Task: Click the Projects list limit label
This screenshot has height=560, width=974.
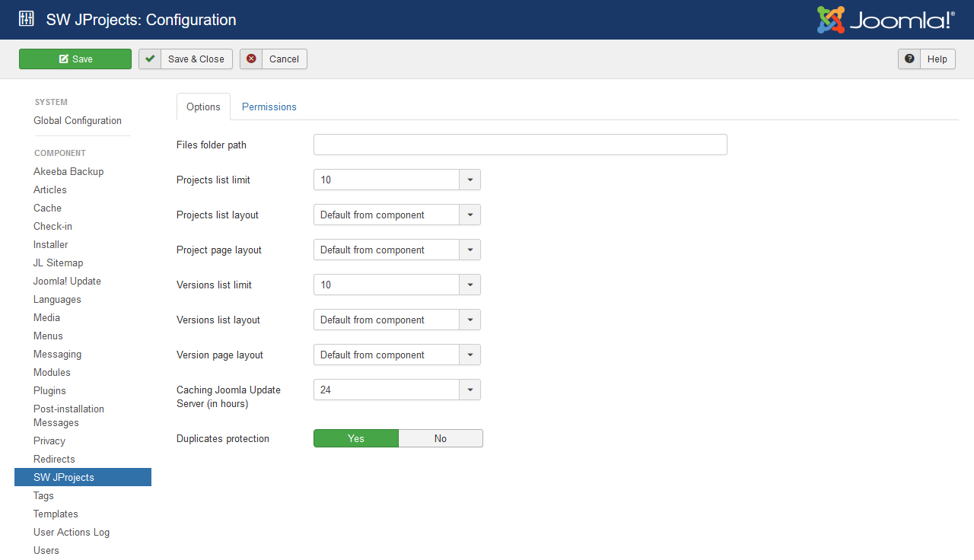Action: click(213, 180)
